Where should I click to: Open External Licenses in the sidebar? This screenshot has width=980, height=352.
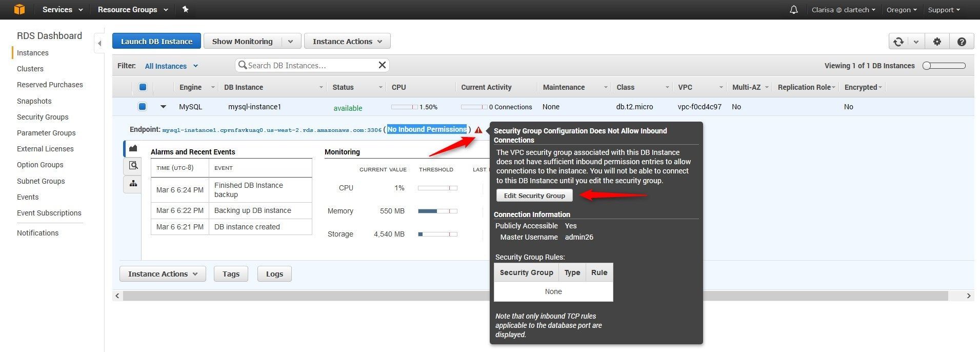45,149
